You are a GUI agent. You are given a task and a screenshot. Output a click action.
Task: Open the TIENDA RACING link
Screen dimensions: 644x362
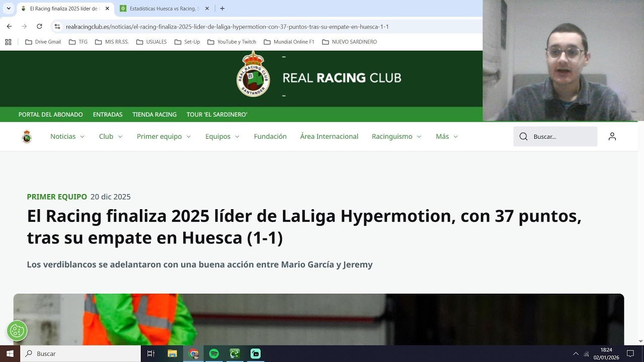(x=154, y=115)
